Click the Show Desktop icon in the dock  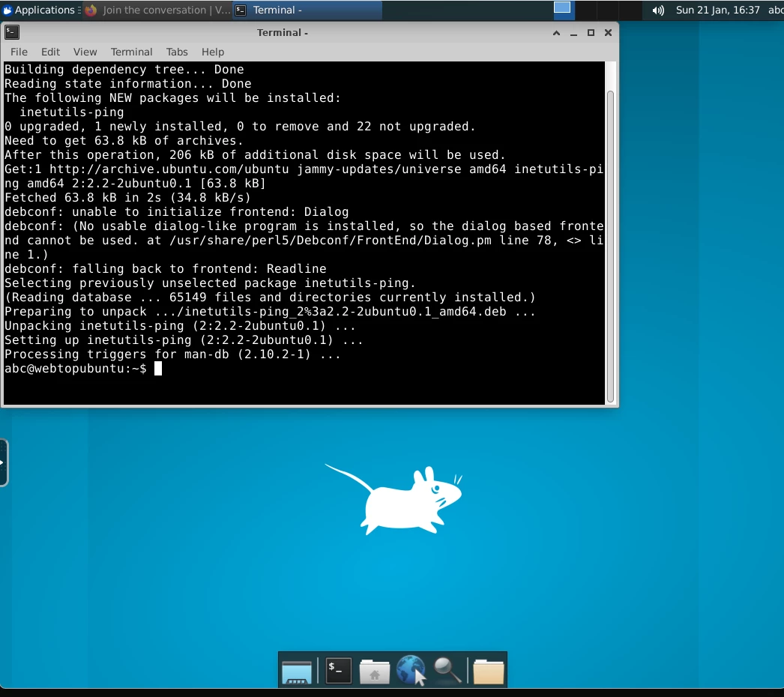coord(297,671)
